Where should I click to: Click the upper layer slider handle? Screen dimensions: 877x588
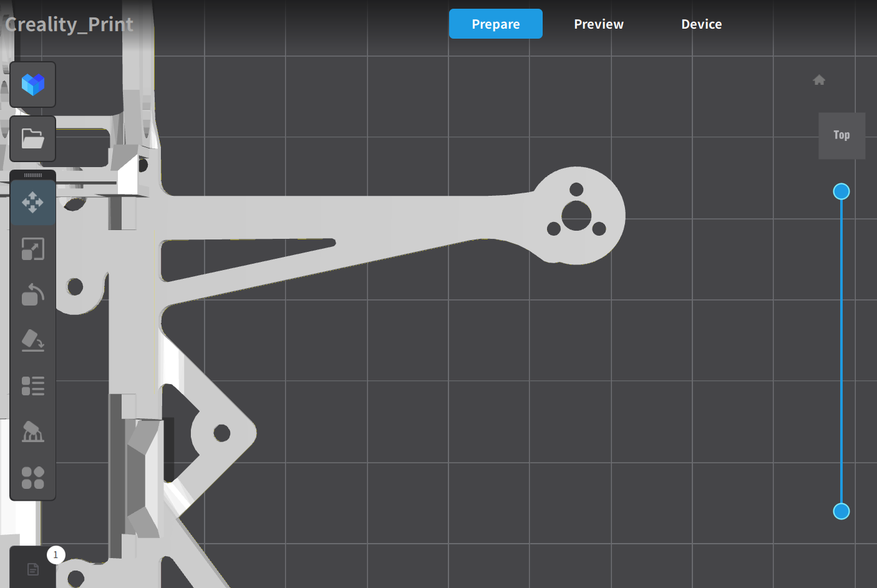(841, 191)
